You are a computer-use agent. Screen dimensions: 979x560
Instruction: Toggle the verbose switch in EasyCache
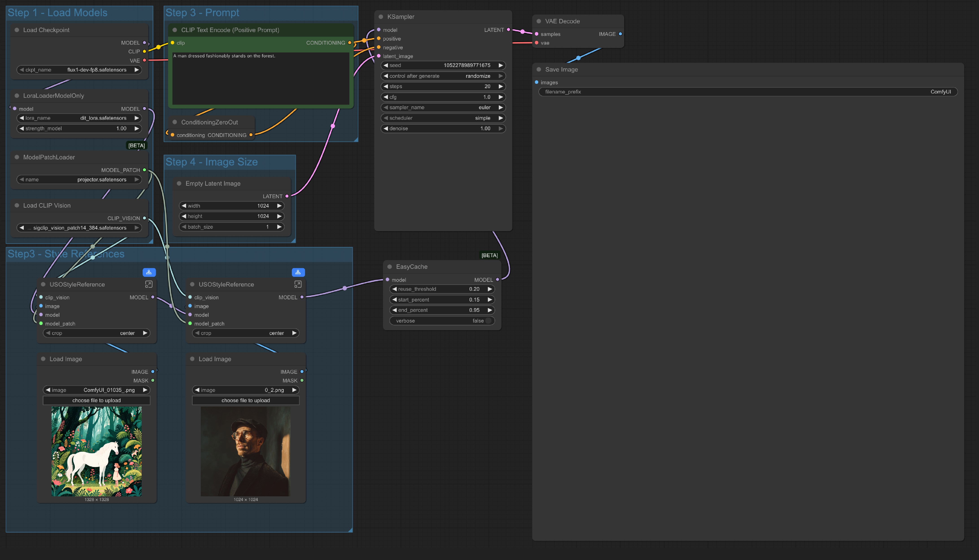tap(488, 321)
